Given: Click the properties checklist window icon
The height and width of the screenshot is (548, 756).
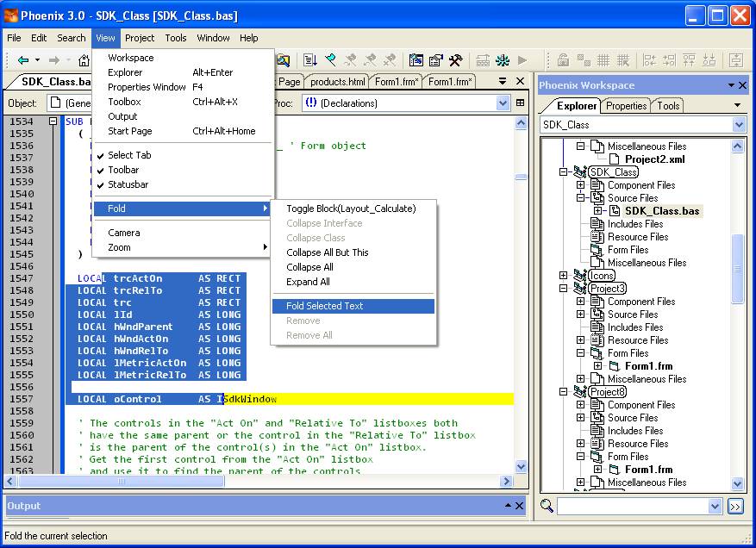Looking at the screenshot, I should tap(436, 60).
